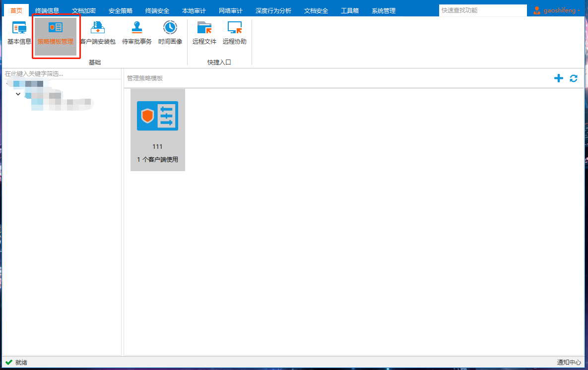Click the 1 个客户端使用 label
588x370 pixels.
point(157,159)
